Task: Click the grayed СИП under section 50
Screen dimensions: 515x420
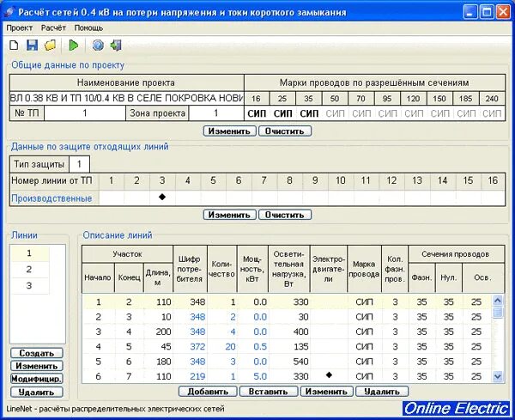Action: (x=335, y=113)
